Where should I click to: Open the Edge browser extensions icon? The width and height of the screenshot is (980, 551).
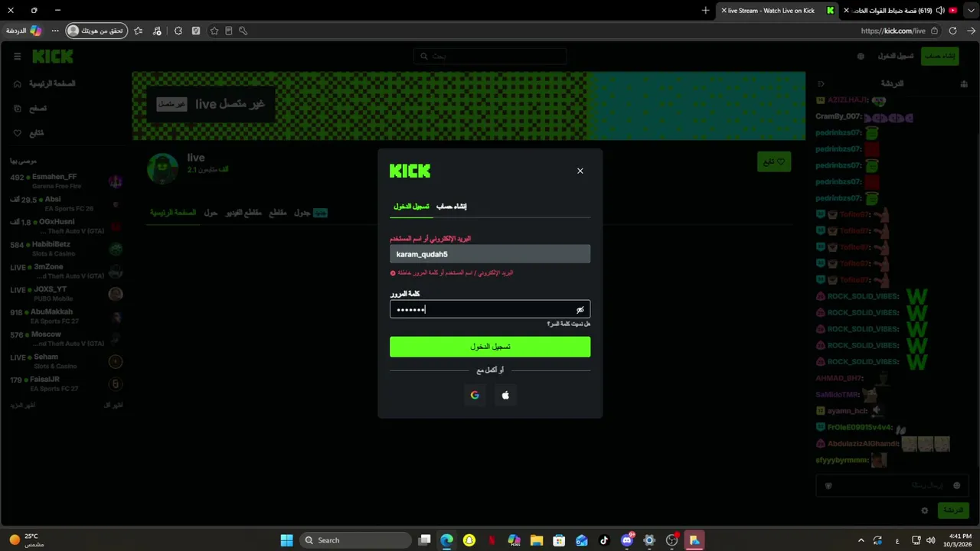tap(178, 31)
